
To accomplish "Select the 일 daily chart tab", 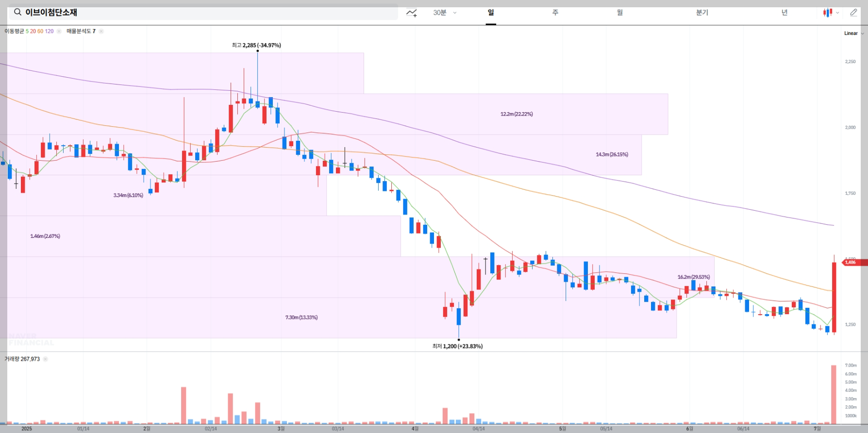I will pyautogui.click(x=491, y=13).
